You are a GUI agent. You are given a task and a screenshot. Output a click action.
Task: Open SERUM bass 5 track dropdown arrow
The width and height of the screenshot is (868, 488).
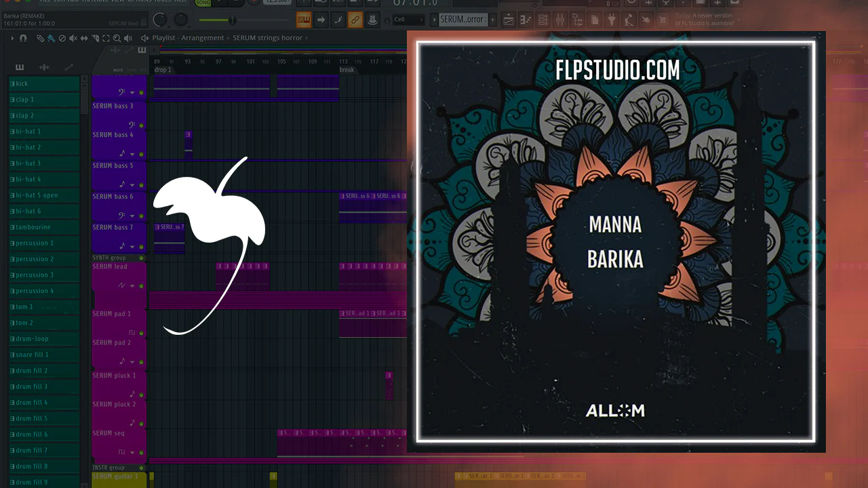132,184
